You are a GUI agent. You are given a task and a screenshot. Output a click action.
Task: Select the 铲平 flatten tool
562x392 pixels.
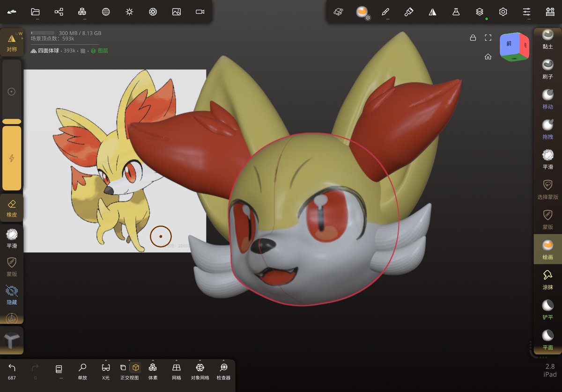tap(547, 309)
